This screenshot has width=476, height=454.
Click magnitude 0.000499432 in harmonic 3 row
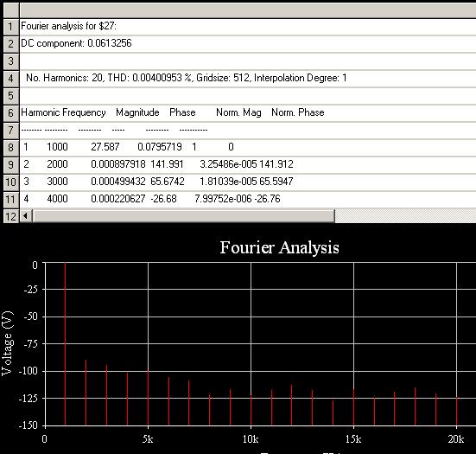coord(118,182)
